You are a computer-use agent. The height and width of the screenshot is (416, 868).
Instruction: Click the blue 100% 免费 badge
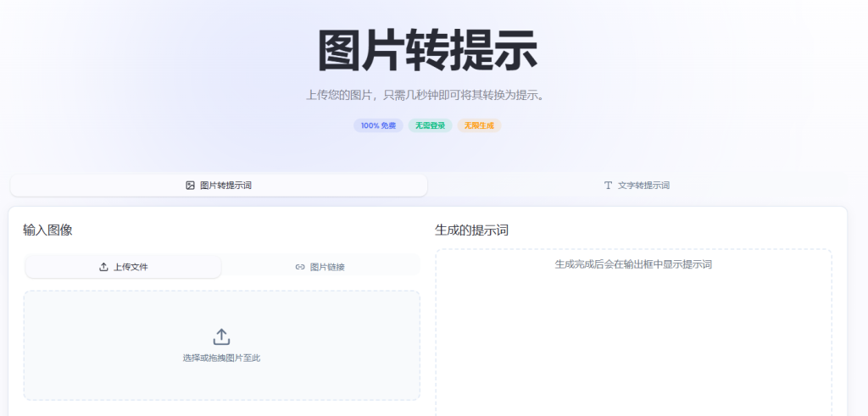[378, 125]
